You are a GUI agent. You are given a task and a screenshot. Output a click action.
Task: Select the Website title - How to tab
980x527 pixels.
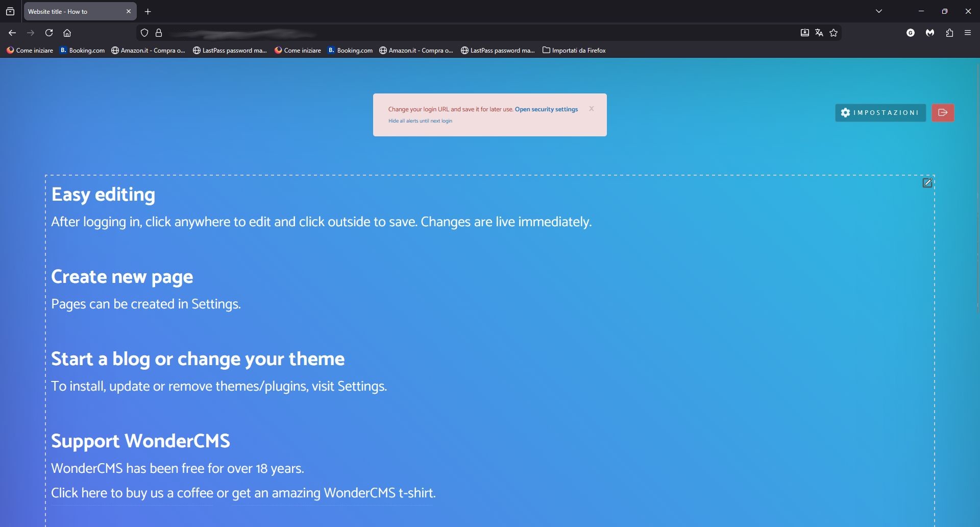[x=71, y=11]
